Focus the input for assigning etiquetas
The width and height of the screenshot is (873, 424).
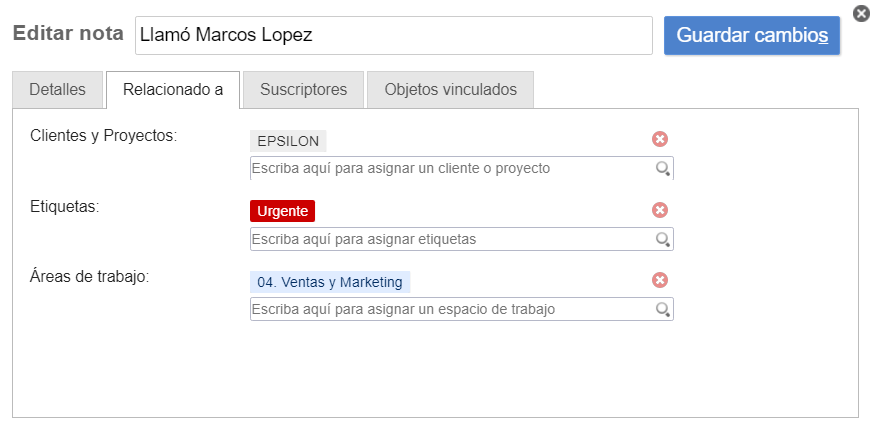[x=450, y=239]
